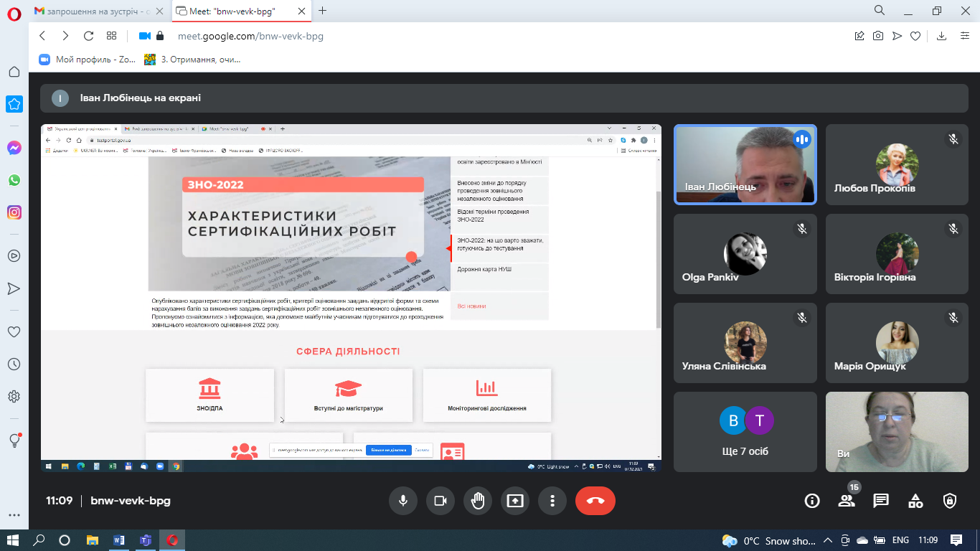Toggle the camera on or off
Viewport: 980px width, 551px height.
[440, 501]
